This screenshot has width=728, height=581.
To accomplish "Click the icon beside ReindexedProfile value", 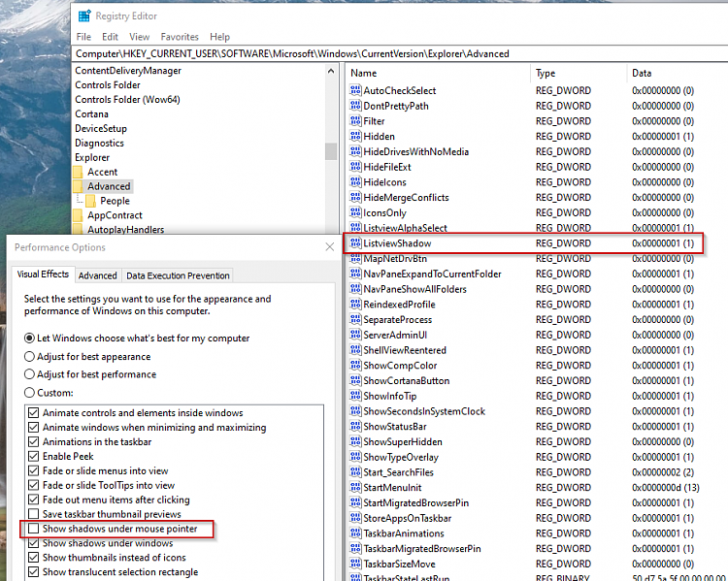I will coord(355,304).
